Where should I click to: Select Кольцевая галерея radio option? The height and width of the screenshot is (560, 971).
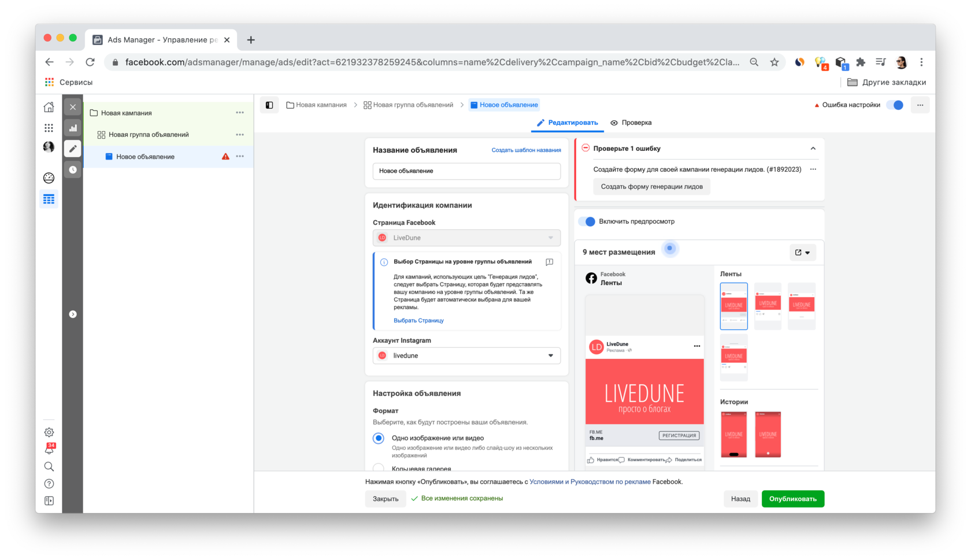(379, 468)
